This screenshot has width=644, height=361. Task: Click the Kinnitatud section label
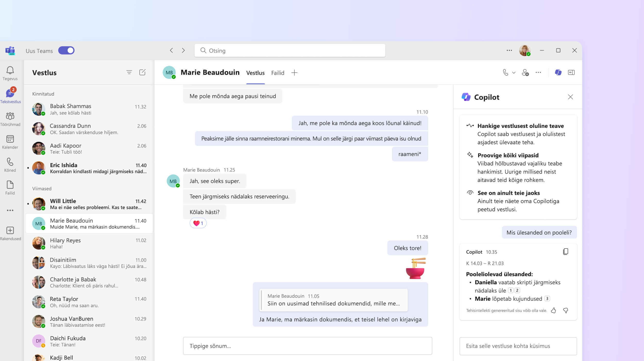43,94
